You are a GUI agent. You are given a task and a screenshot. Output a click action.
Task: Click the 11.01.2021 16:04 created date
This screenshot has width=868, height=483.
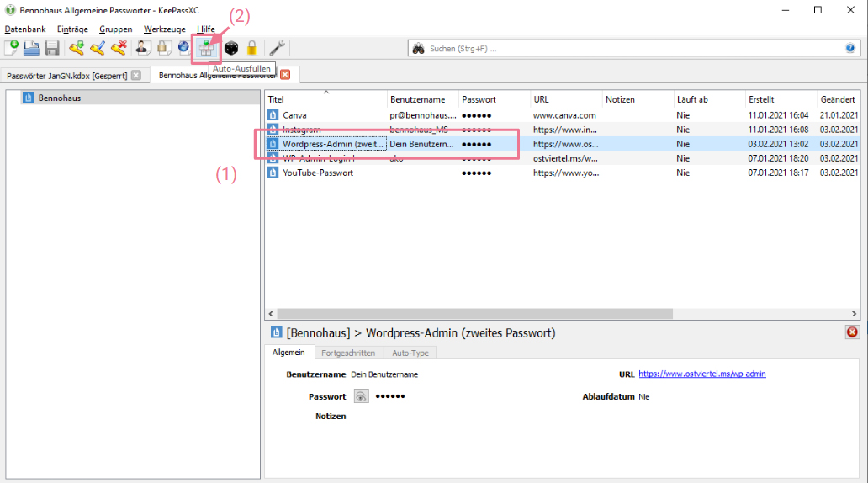778,115
